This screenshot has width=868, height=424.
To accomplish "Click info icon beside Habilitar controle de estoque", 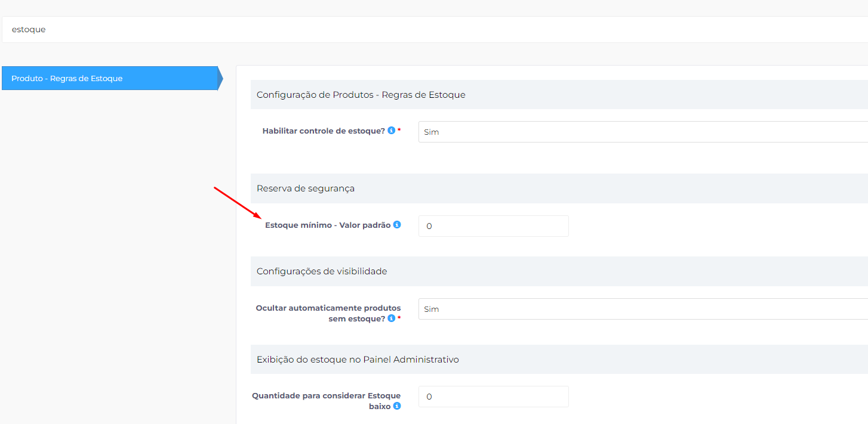I will point(392,130).
